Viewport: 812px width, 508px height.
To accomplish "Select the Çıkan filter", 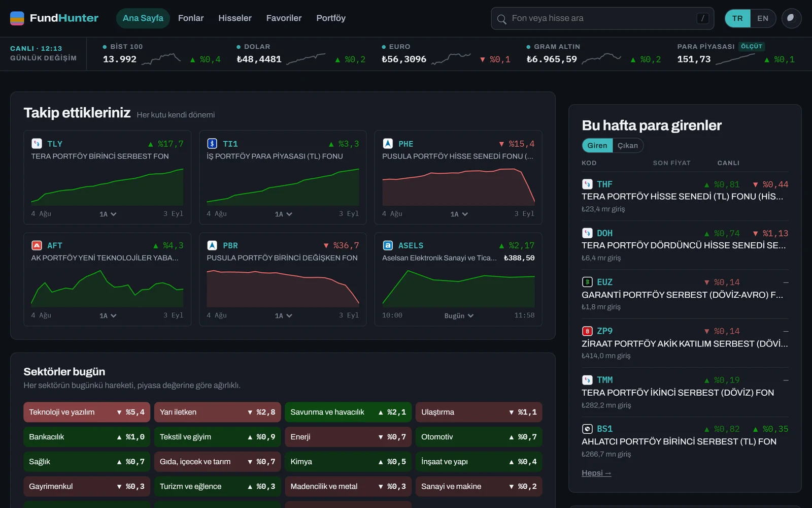I will (x=628, y=145).
